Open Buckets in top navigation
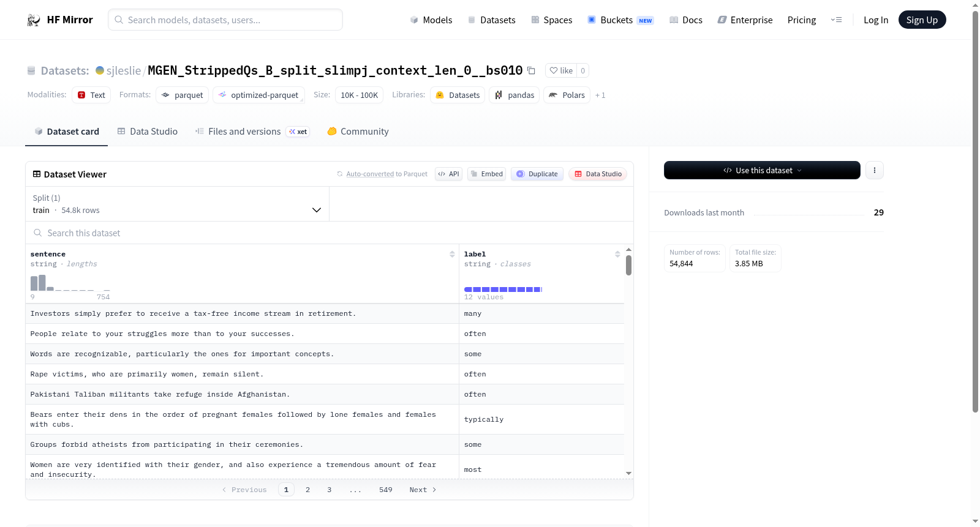The image size is (980, 527). pos(620,20)
